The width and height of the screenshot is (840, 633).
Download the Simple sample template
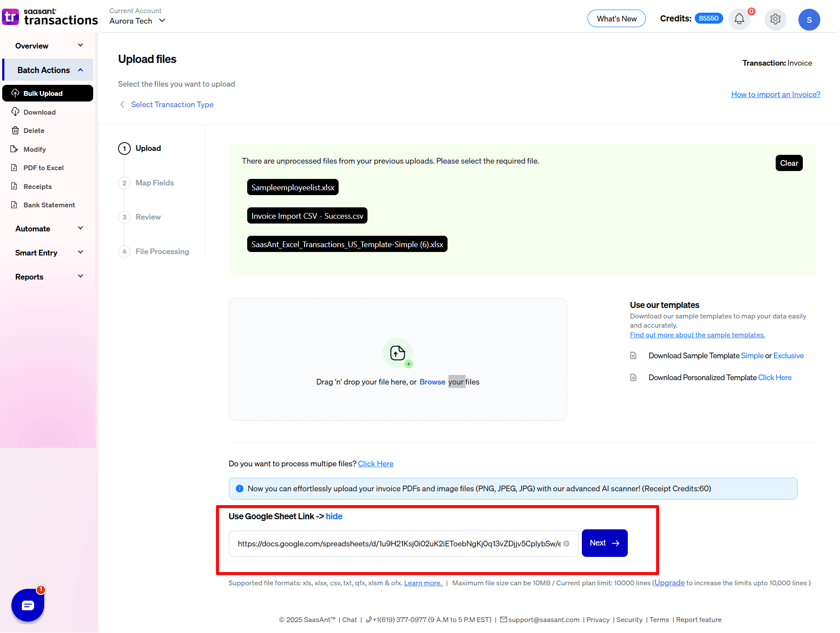[752, 356]
